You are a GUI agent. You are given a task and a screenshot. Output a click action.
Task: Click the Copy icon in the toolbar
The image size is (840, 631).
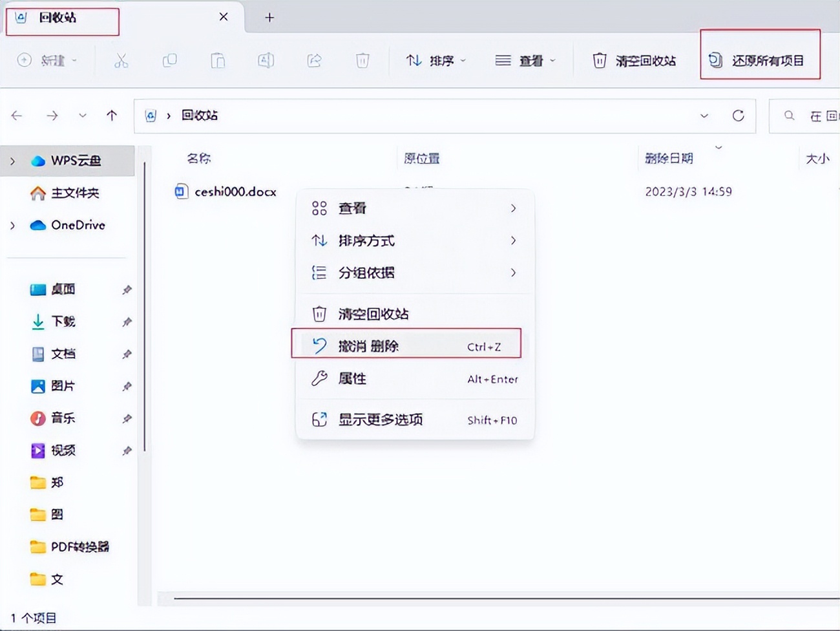(169, 60)
